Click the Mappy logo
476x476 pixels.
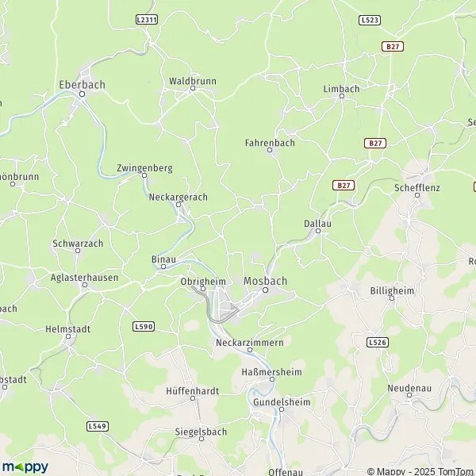pos(25,467)
